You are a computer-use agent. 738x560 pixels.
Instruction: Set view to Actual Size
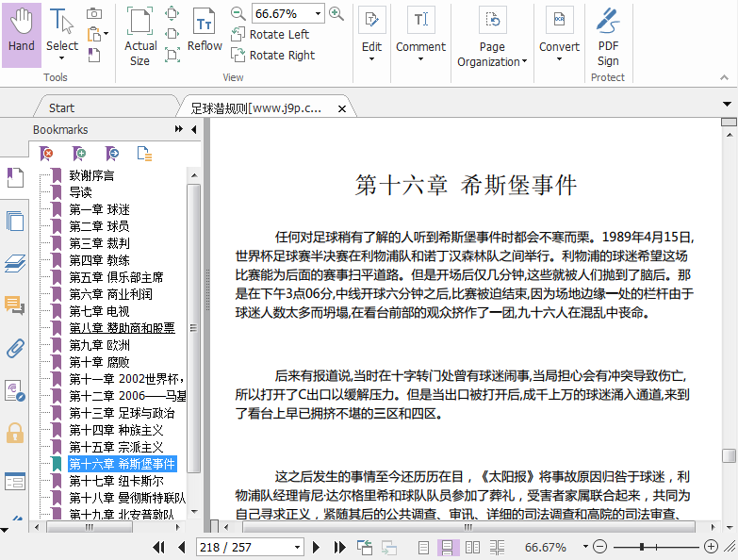tap(140, 38)
